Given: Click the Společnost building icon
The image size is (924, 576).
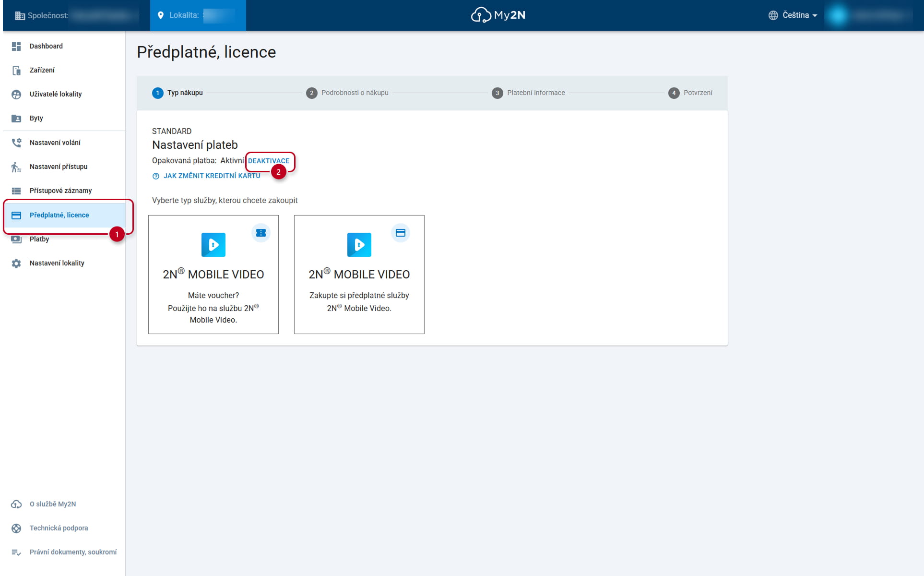Looking at the screenshot, I should (20, 15).
